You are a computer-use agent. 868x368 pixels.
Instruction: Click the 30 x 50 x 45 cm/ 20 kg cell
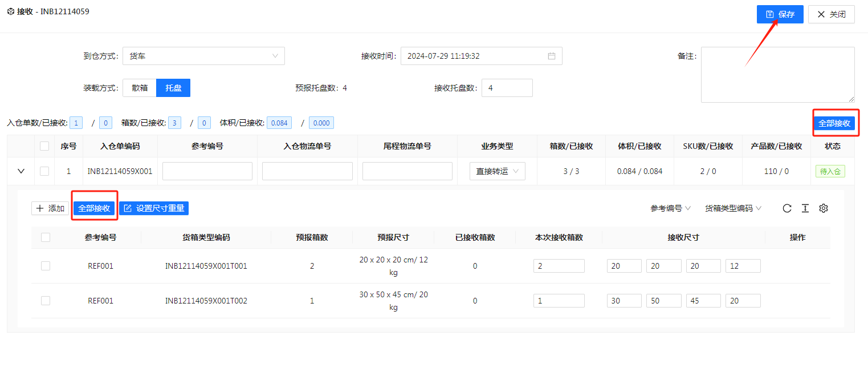tap(393, 301)
